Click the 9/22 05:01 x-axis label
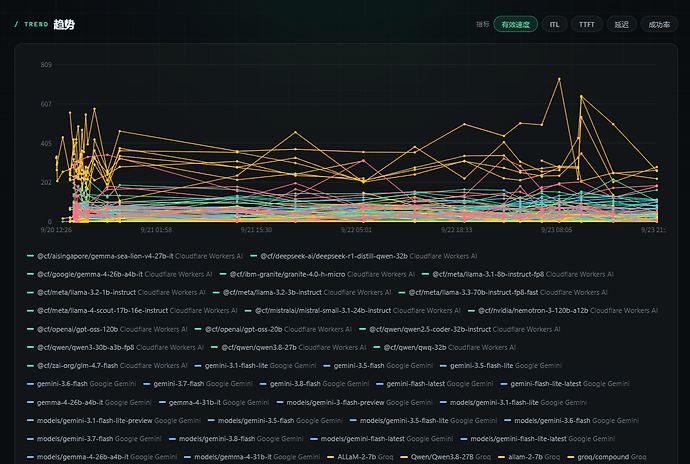690x464 pixels. (356, 230)
